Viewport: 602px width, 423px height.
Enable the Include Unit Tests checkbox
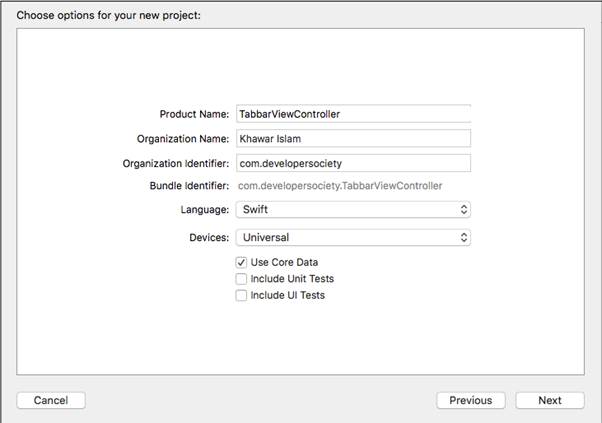pyautogui.click(x=241, y=279)
